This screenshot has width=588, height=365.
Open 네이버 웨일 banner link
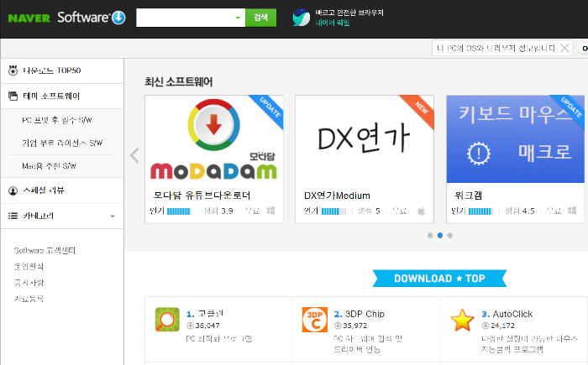333,23
